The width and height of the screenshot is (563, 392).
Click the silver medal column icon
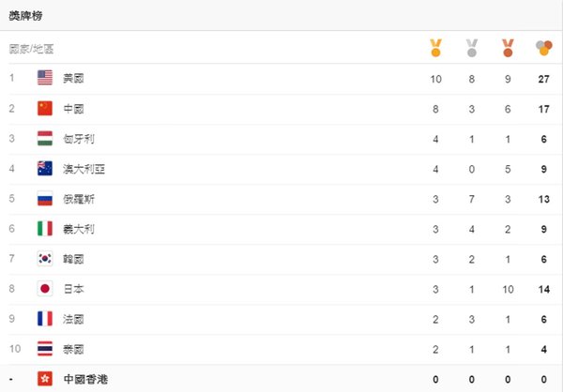point(472,48)
